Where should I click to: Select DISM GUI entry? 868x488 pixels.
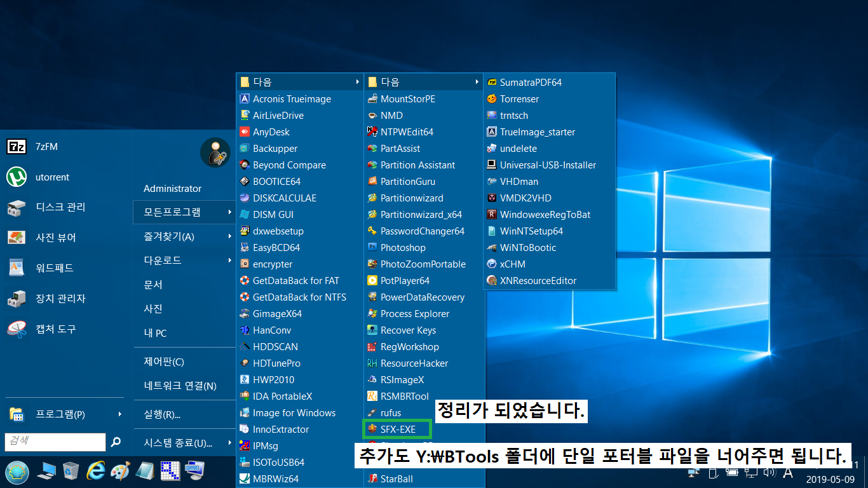[x=299, y=215]
